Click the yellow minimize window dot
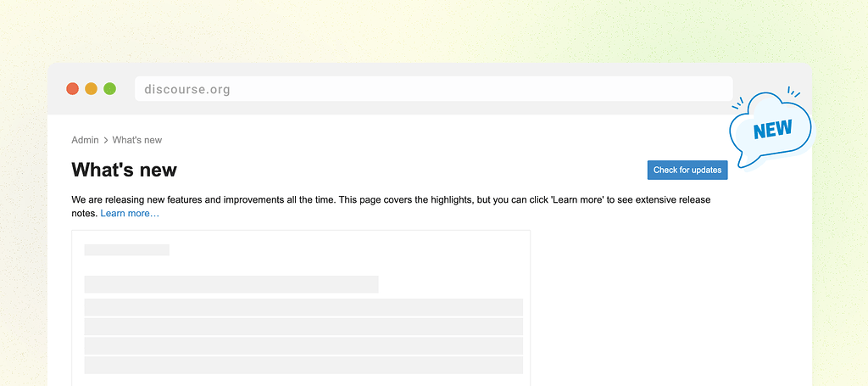The height and width of the screenshot is (386, 868). point(92,89)
